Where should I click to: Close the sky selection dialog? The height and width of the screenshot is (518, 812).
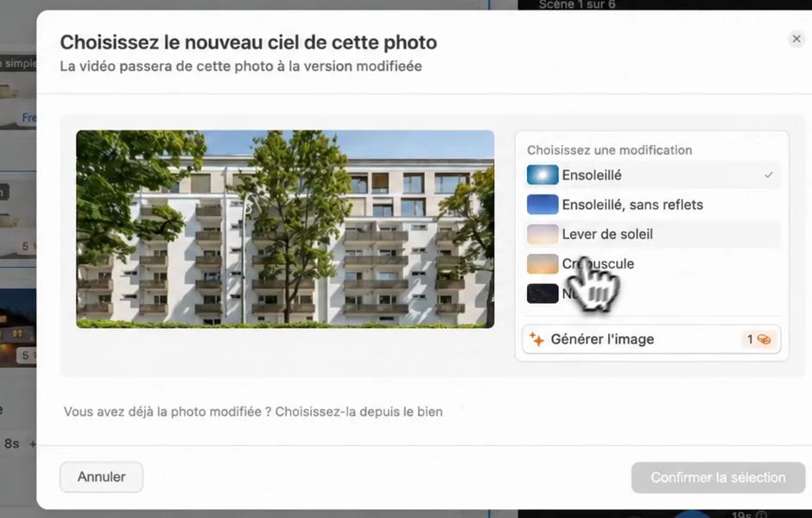point(796,39)
